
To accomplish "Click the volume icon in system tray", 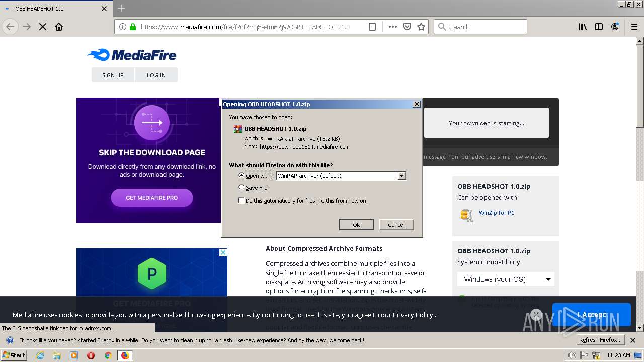I will point(572,355).
